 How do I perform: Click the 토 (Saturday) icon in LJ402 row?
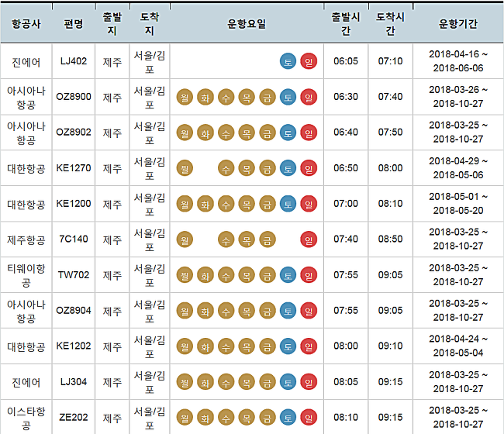(x=288, y=61)
